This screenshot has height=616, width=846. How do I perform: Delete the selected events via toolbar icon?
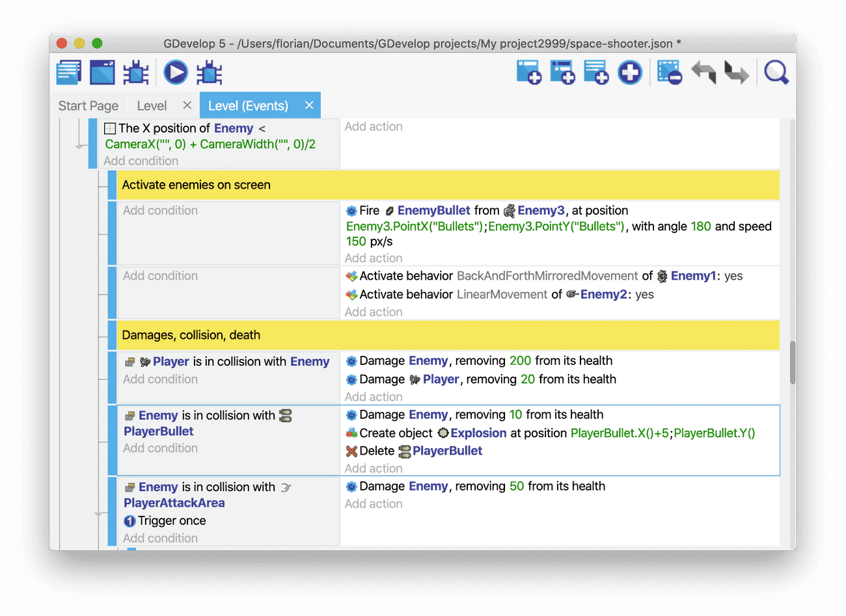pos(669,72)
